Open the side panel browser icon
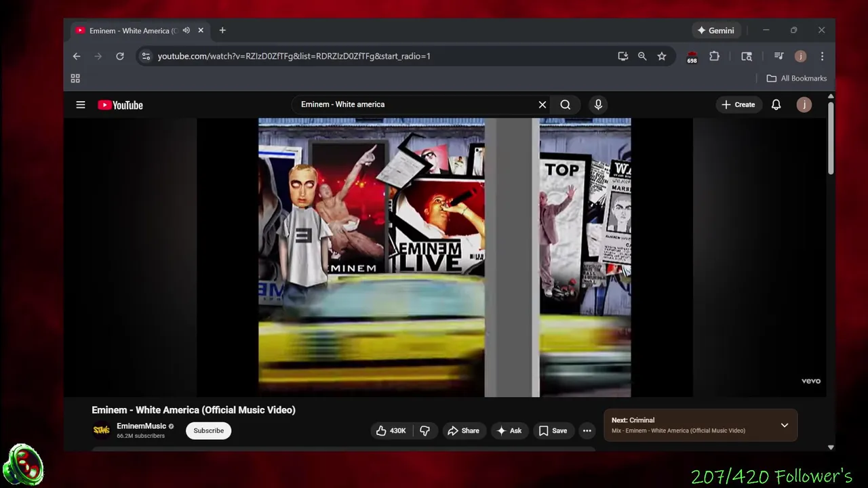 click(747, 56)
